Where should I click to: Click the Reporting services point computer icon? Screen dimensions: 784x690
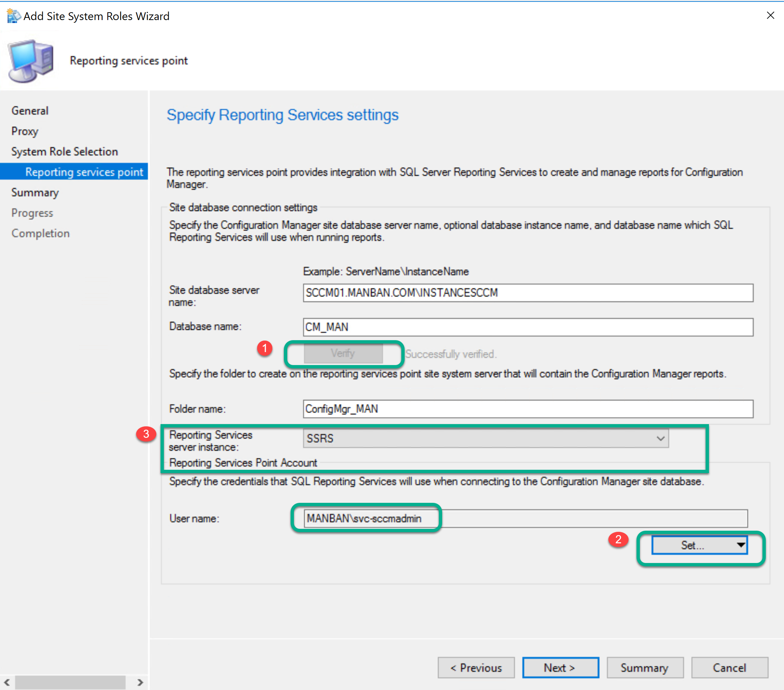point(30,59)
